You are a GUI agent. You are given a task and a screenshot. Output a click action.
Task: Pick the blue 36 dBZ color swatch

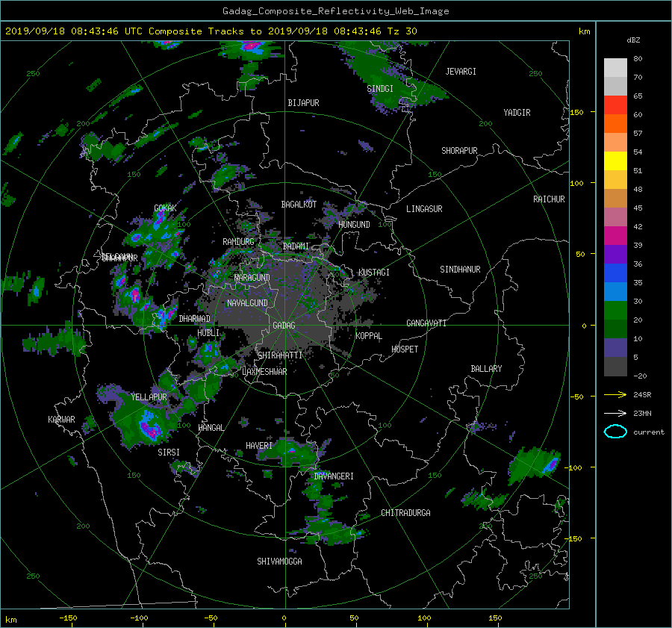point(615,273)
